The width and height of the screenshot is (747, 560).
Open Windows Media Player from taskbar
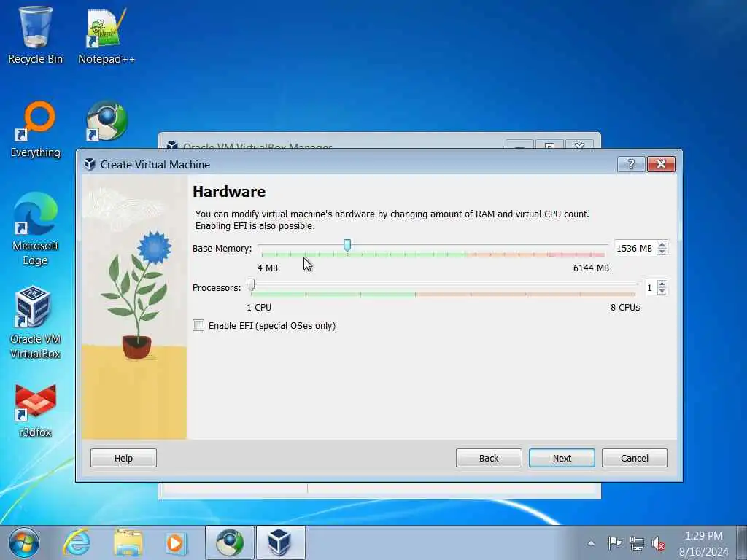point(176,542)
